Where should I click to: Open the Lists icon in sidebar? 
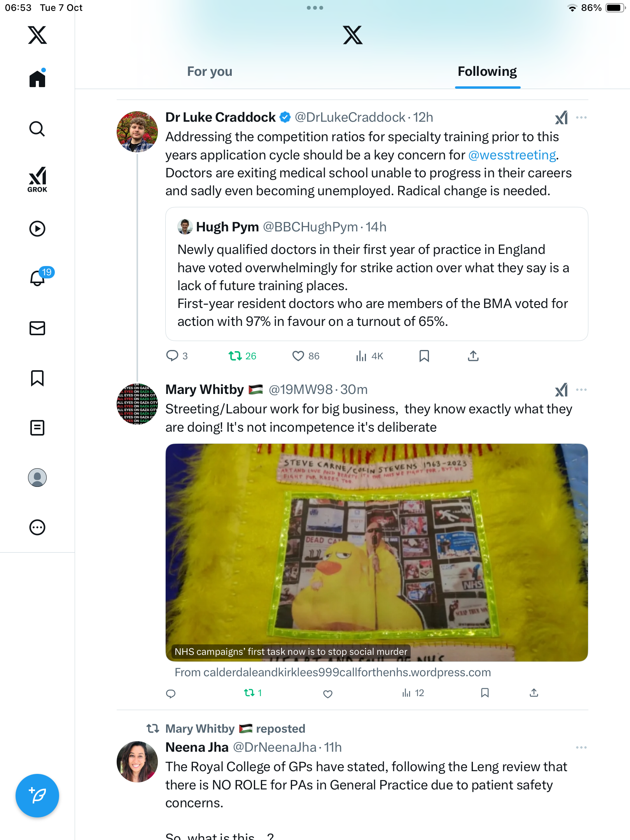coord(37,428)
